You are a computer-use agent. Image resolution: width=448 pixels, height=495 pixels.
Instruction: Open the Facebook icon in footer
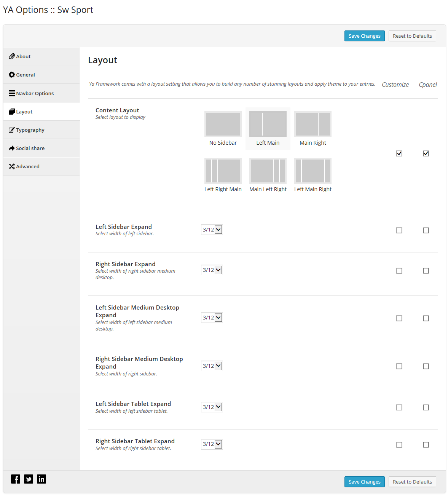[16, 479]
